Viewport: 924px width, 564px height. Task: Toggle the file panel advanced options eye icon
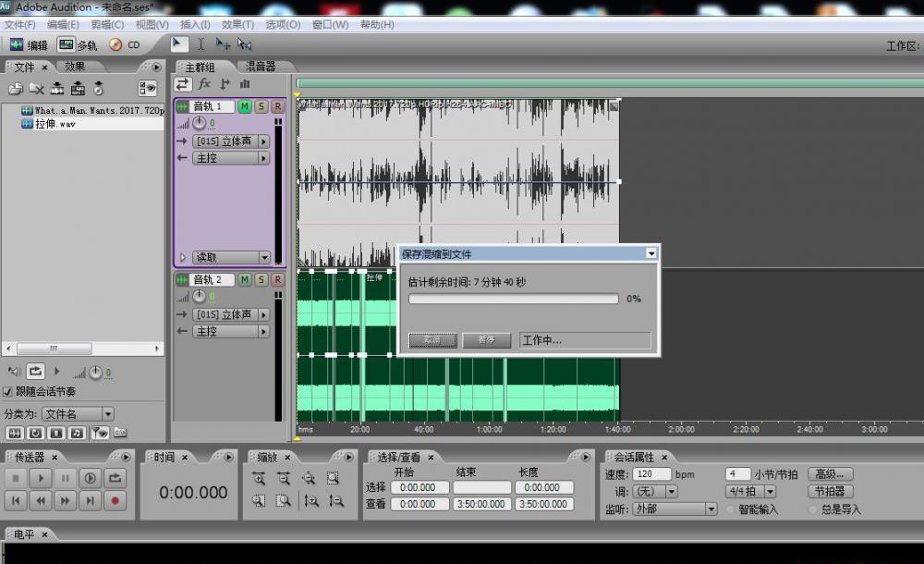pos(147,89)
